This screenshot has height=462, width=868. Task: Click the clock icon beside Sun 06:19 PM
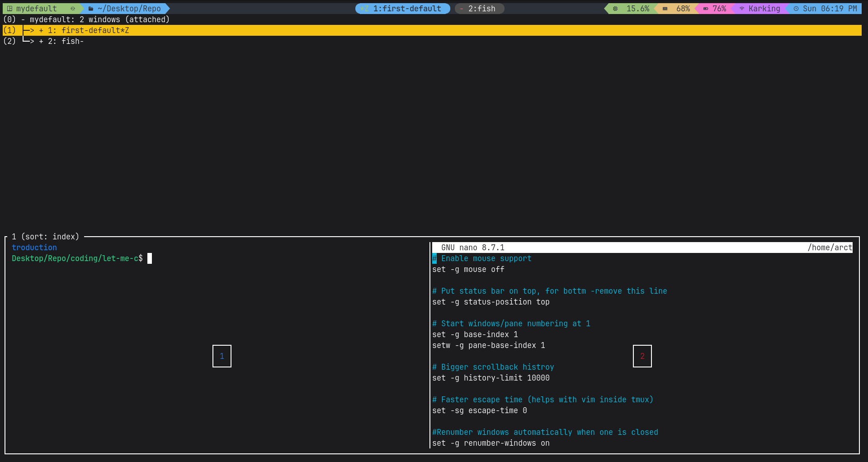click(x=796, y=9)
